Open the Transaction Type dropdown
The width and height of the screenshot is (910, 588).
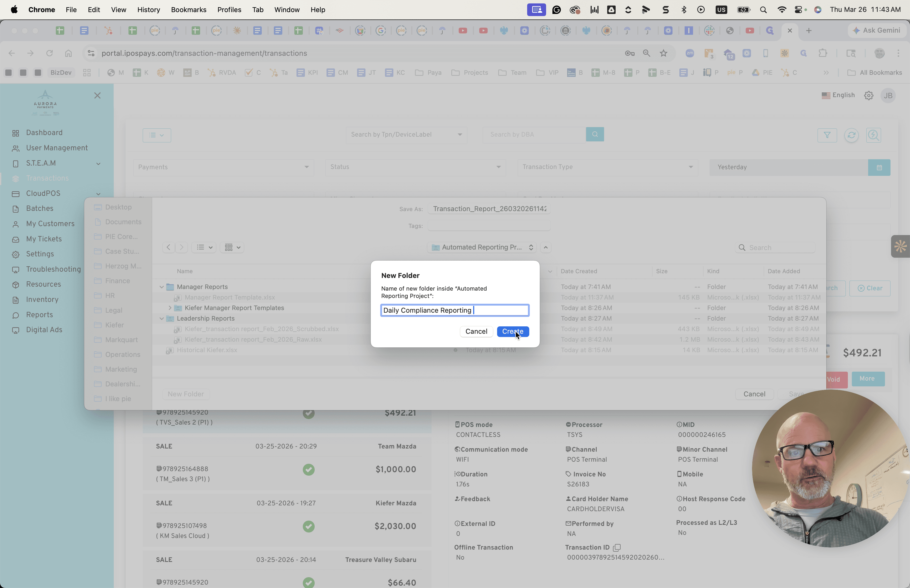(607, 167)
